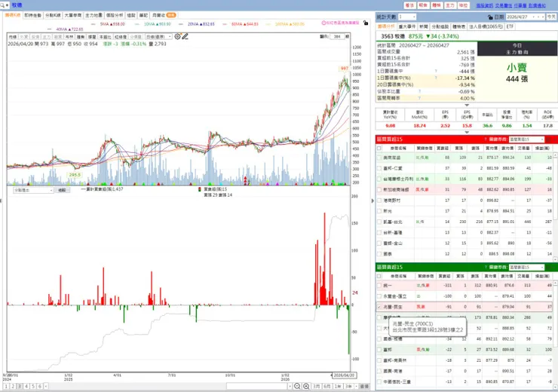Click the 今天 button
Screen dimensions: 558x392
coord(551,17)
